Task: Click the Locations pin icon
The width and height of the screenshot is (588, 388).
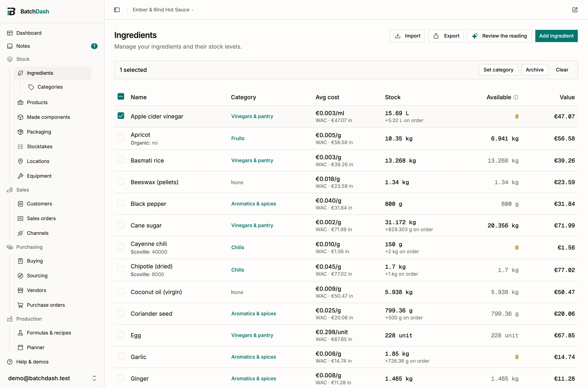Action: coord(21,161)
